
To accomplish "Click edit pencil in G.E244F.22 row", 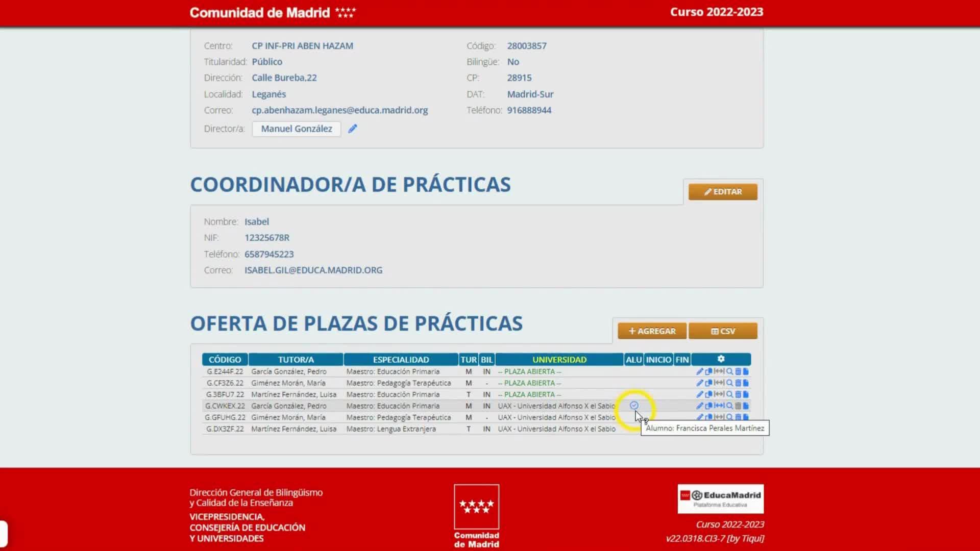I will [700, 371].
